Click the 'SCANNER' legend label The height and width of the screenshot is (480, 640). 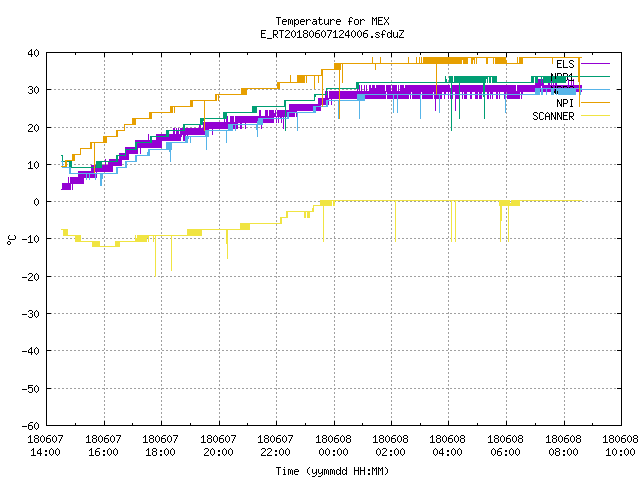(553, 116)
